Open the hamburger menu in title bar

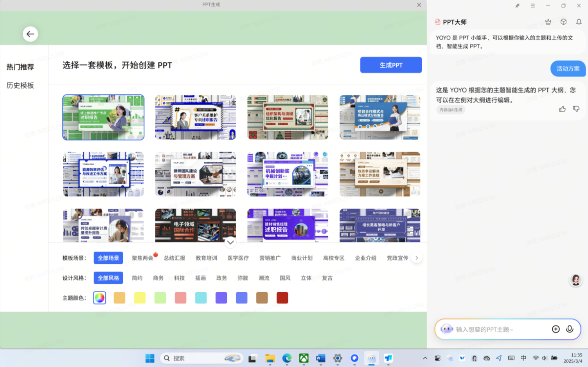click(x=532, y=6)
